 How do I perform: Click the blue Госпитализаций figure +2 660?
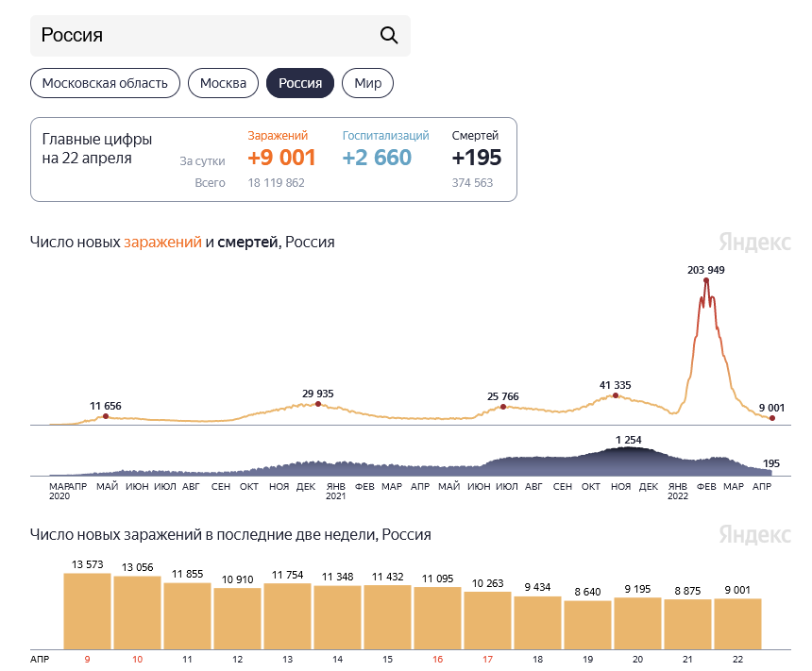pyautogui.click(x=377, y=158)
